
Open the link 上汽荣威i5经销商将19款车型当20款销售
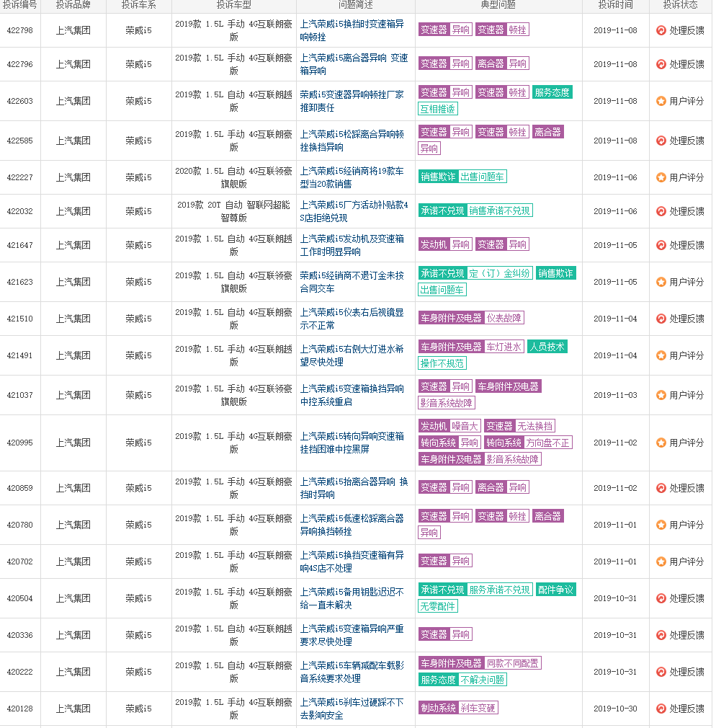coord(352,177)
